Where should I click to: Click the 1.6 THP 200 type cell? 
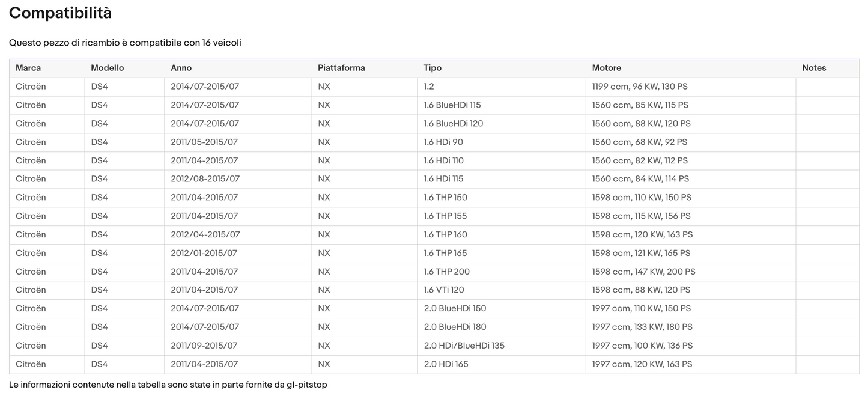pyautogui.click(x=446, y=272)
